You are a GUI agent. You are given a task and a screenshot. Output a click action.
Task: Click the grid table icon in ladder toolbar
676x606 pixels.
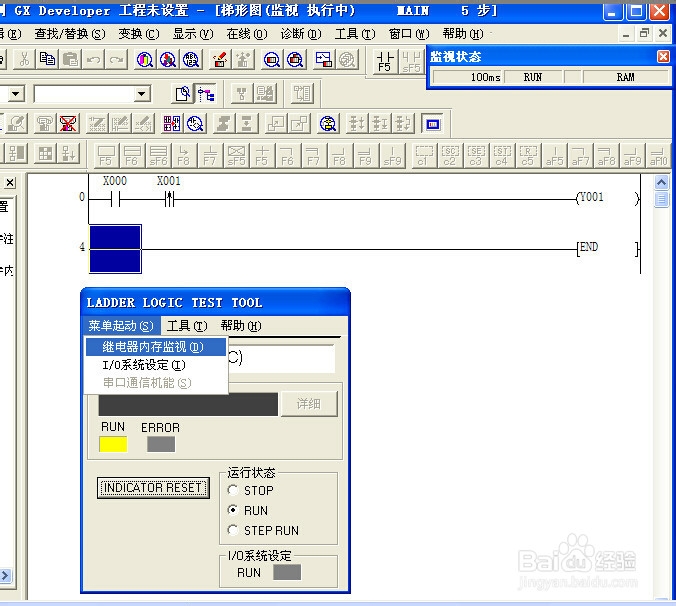(45, 154)
